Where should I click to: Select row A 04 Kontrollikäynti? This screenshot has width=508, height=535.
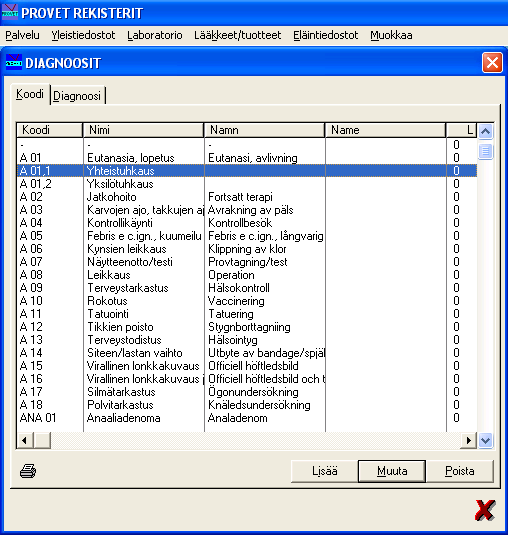(x=247, y=222)
